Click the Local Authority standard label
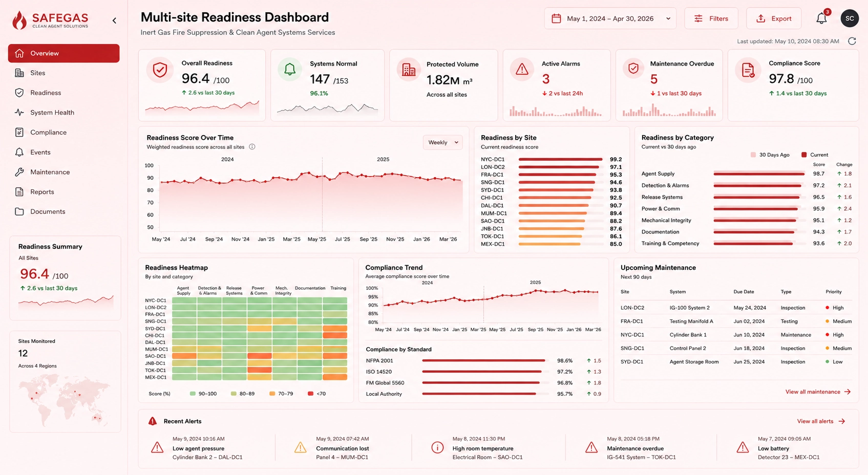Screen dimensions: 868x475 [384, 394]
